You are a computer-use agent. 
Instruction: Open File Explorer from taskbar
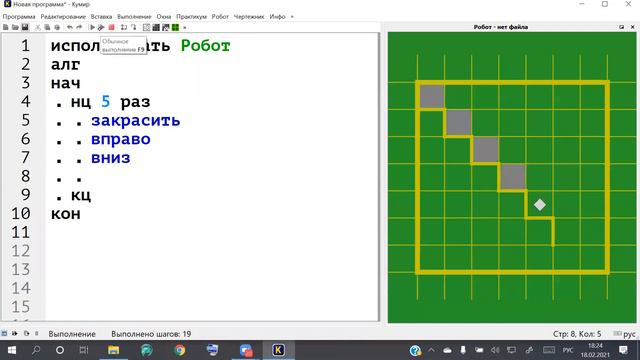click(x=113, y=350)
